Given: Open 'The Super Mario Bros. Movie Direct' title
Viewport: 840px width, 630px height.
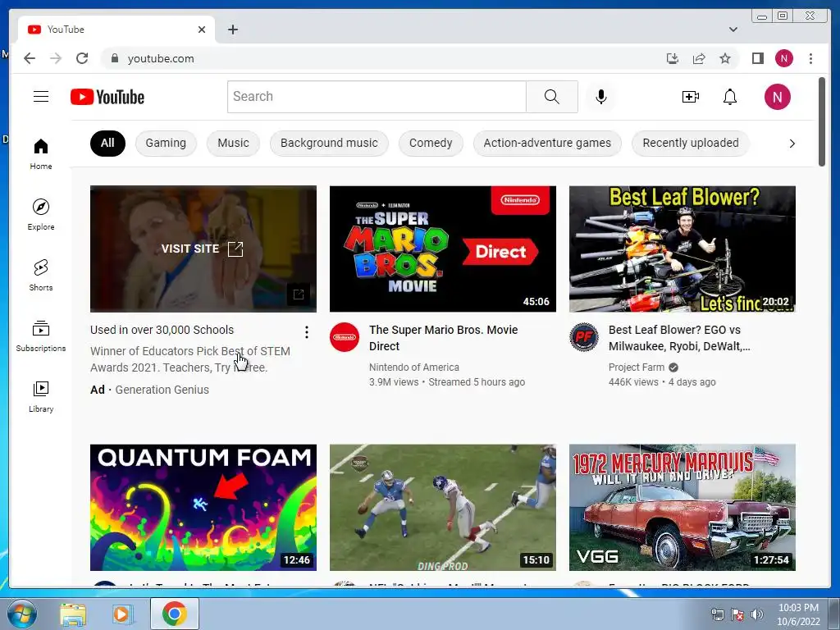Looking at the screenshot, I should click(443, 337).
